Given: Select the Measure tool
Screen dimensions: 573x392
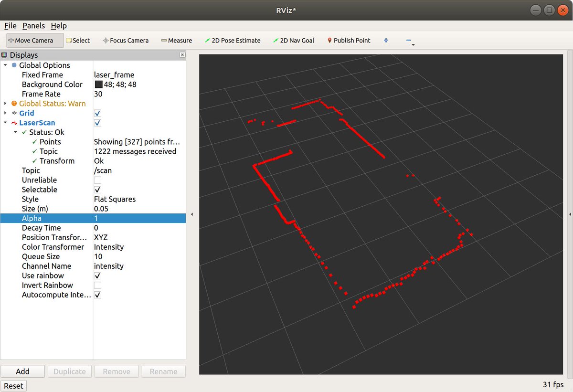Looking at the screenshot, I should (176, 41).
